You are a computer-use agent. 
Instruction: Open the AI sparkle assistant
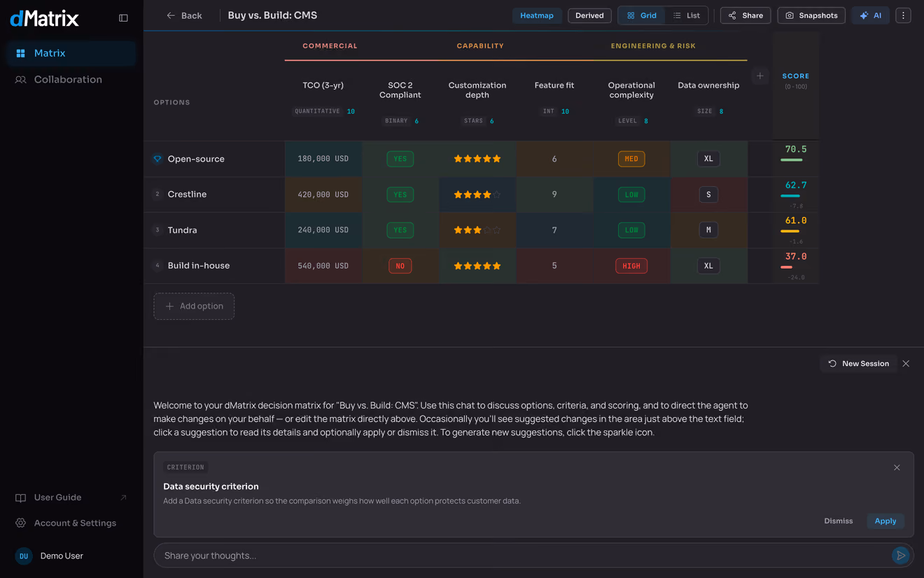[871, 15]
